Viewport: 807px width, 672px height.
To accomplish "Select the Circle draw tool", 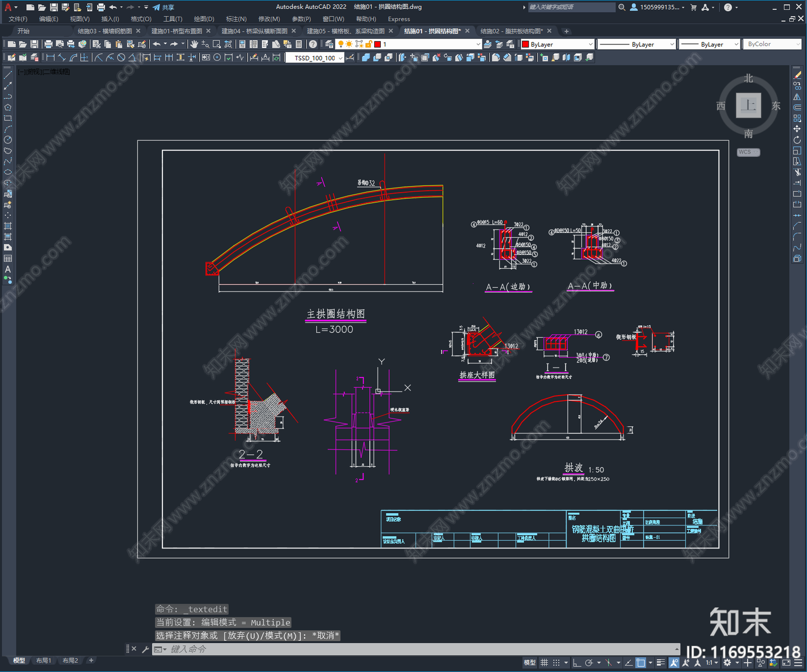I will tap(8, 140).
